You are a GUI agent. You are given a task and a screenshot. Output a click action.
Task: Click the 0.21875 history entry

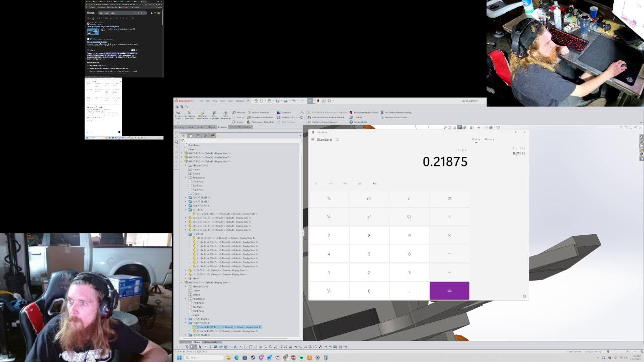click(519, 151)
